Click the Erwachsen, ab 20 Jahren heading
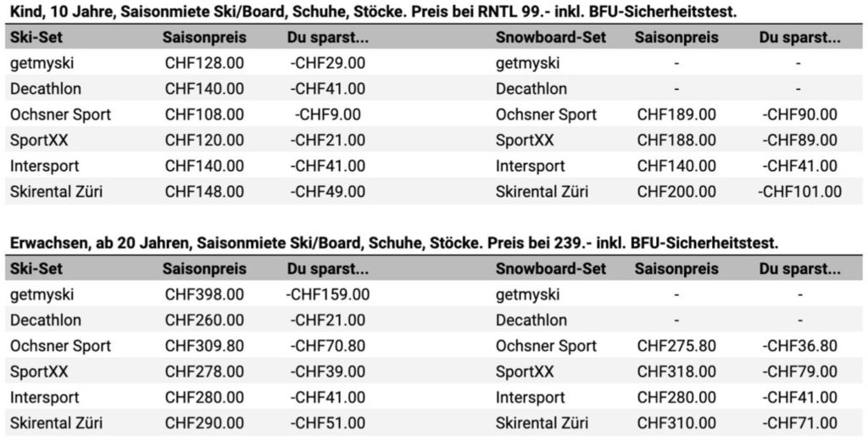 pyautogui.click(x=394, y=243)
